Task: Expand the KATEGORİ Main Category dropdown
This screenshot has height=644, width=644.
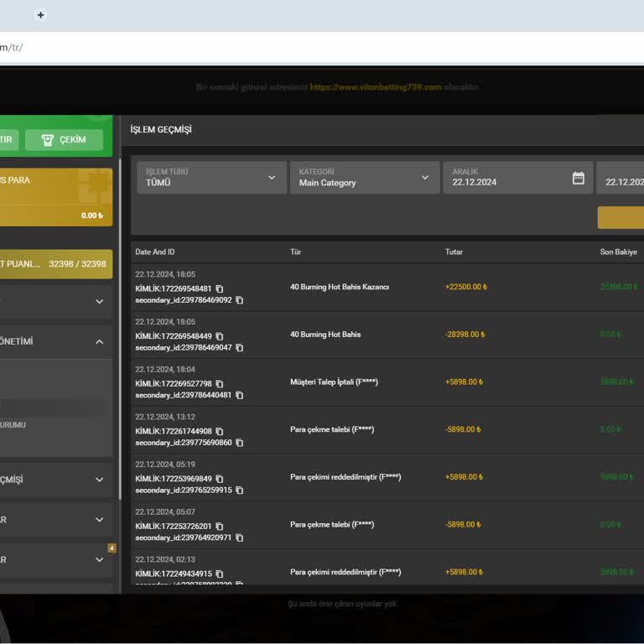Action: 364,178
